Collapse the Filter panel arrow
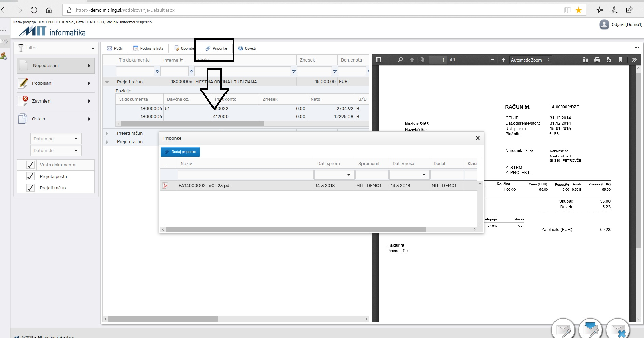This screenshot has height=338, width=644. pyautogui.click(x=93, y=48)
